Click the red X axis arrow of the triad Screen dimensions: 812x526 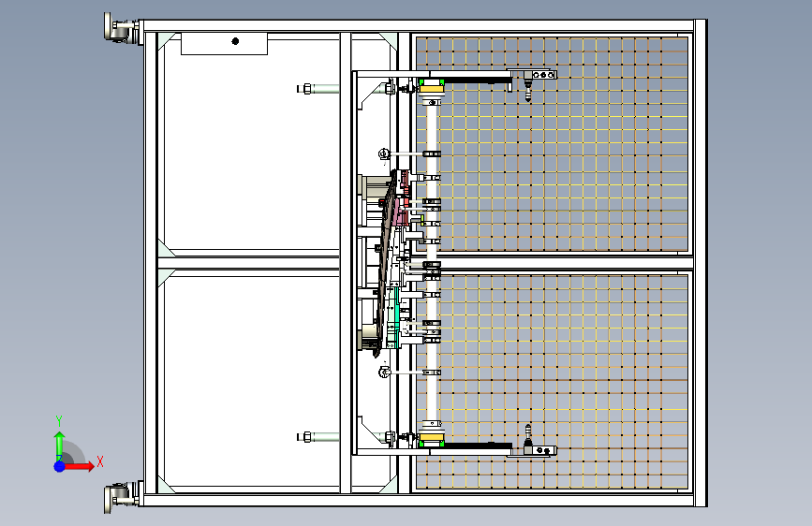[79, 466]
